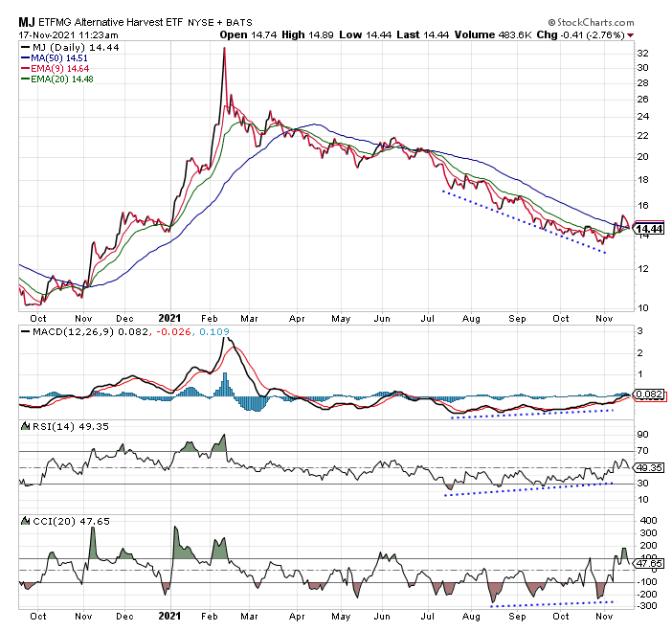
Task: Select the MJ (Daily) 14.44 legend entry
Action: pyautogui.click(x=70, y=47)
